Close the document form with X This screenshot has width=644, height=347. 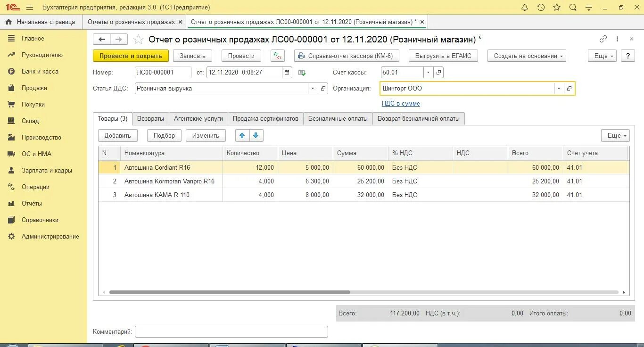click(631, 39)
